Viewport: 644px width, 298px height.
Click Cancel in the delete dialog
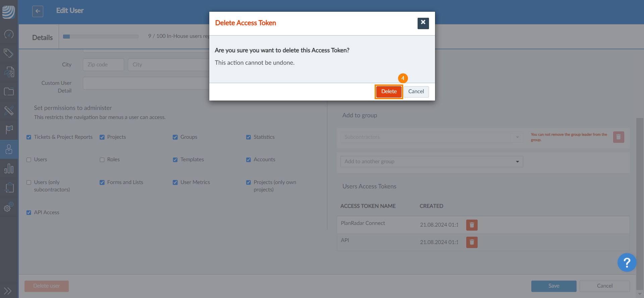pyautogui.click(x=416, y=92)
